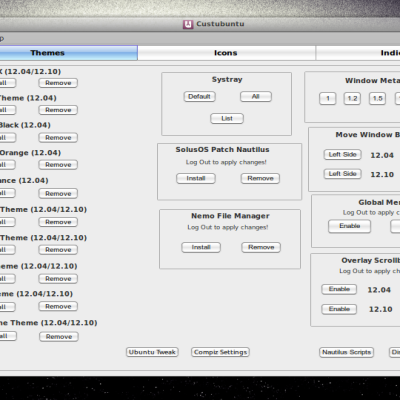Set Window Meta value to 1
Screen dimensions: 400x400
(328, 99)
